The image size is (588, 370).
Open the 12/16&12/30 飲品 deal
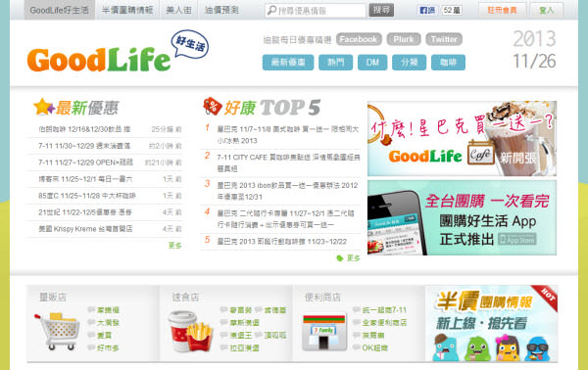84,129
